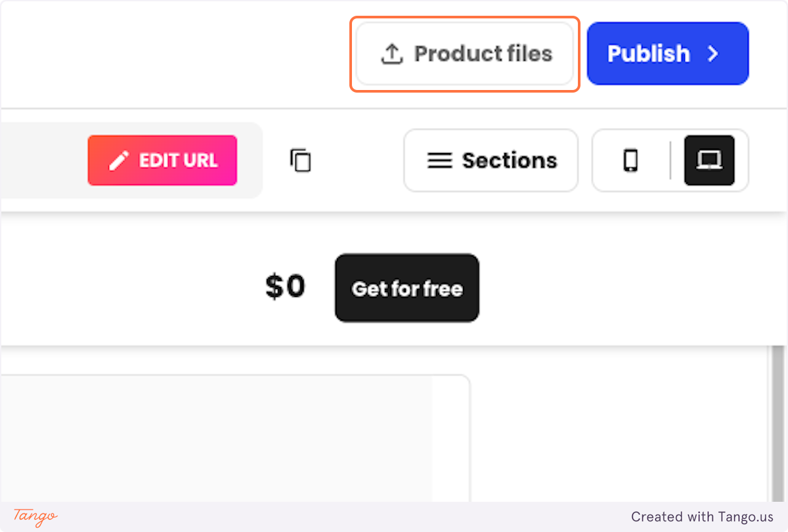
Task: Click the divider between phone and laptop icons
Action: tap(670, 160)
